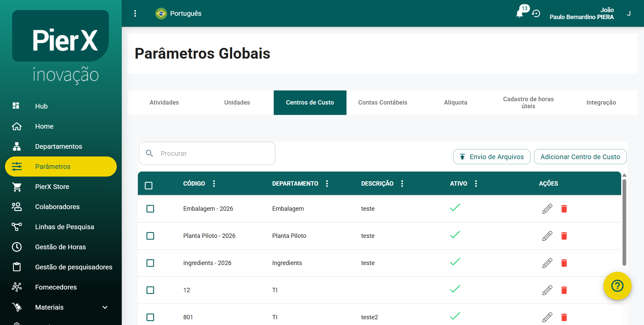Open the notifications bell icon
644x325 pixels.
[x=520, y=13]
